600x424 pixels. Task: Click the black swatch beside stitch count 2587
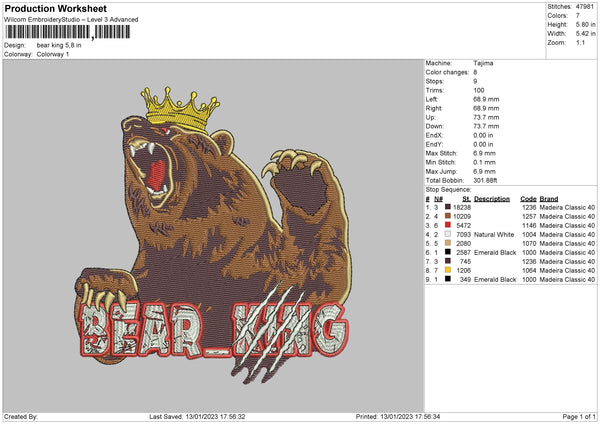[x=447, y=252]
